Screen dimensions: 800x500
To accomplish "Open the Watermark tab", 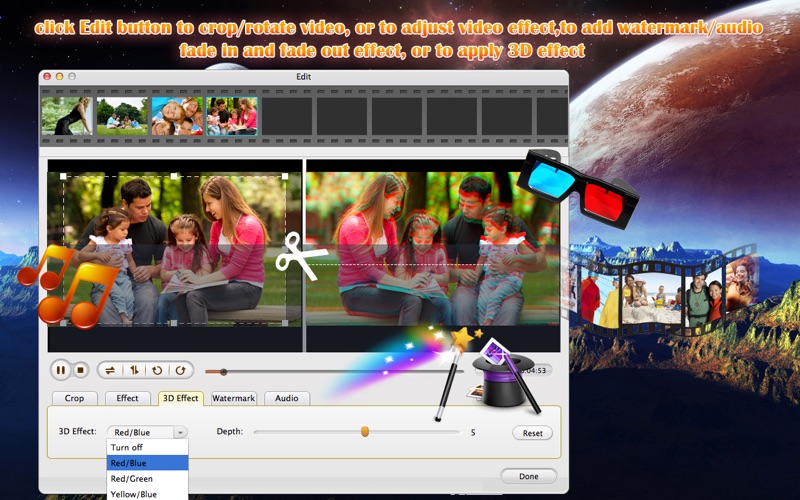I will tap(234, 398).
